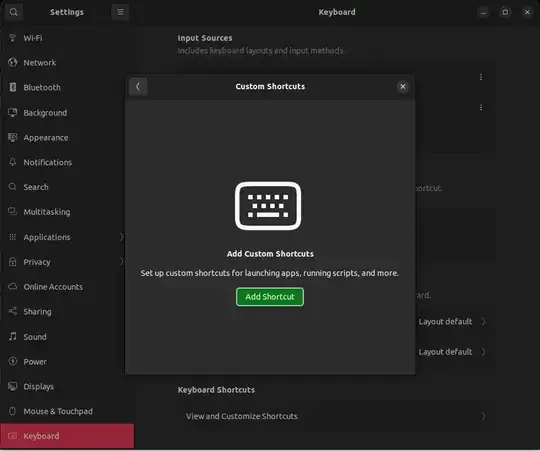The height and width of the screenshot is (451, 540).
Task: Select the highlighted Keyboard entry
Action: point(67,436)
